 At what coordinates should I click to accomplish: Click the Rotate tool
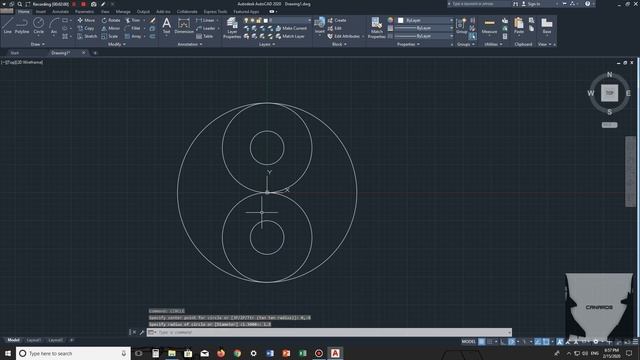(111, 20)
